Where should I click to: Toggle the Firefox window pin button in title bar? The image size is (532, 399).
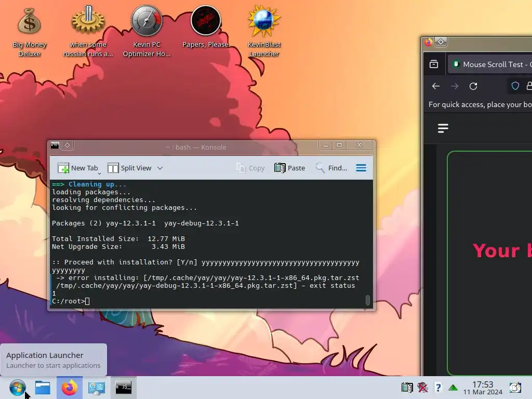[441, 42]
